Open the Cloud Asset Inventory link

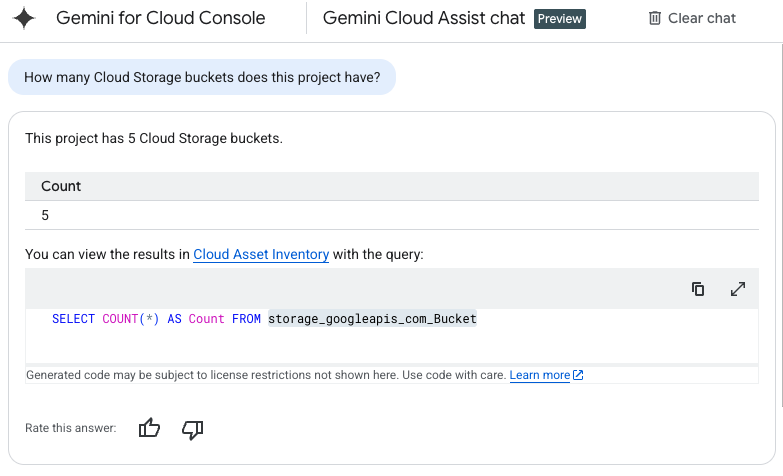point(261,254)
